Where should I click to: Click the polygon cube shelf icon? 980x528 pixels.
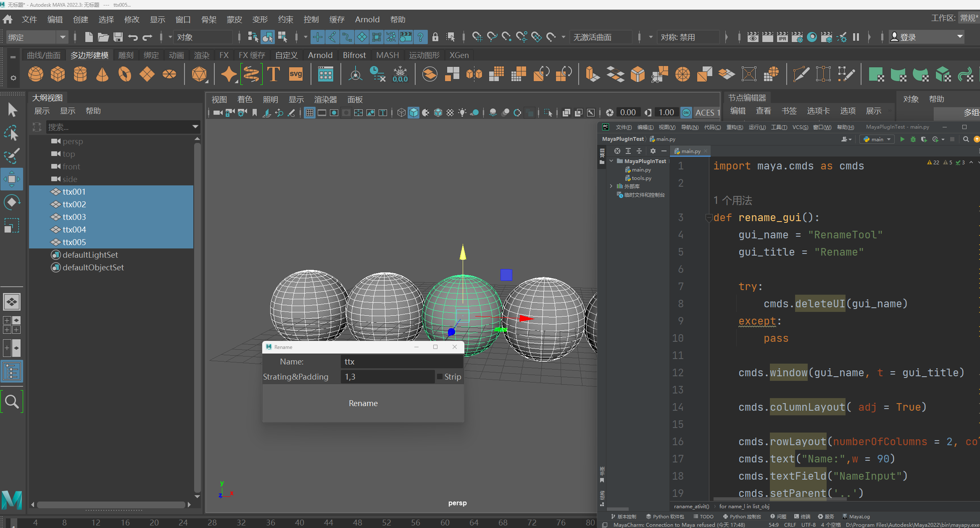58,74
